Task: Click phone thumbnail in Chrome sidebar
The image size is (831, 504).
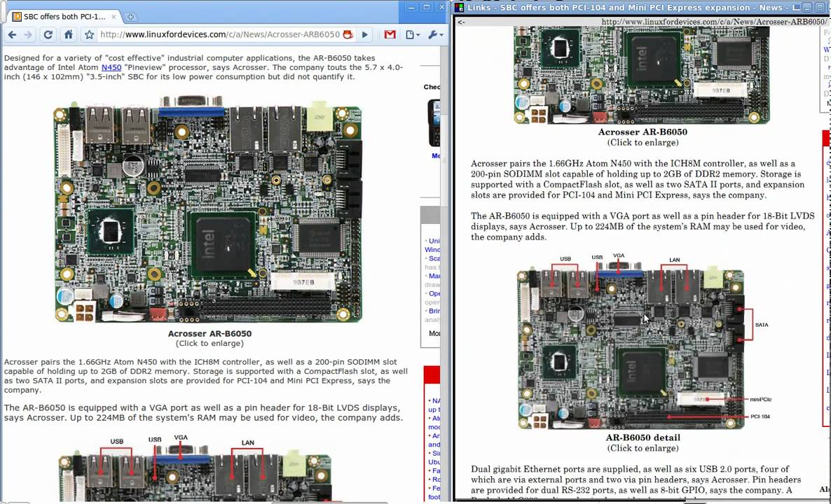Action: (434, 122)
